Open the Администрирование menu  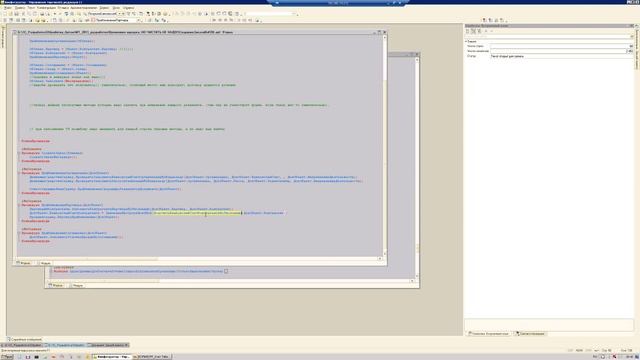point(84,8)
